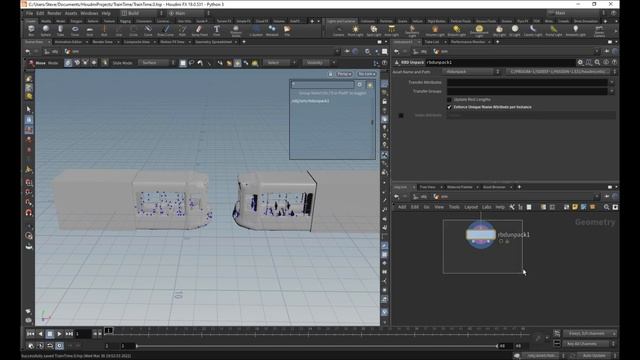The image size is (640, 360).
Task: Select the Spray Paint shelf tool
Action: tap(199, 30)
